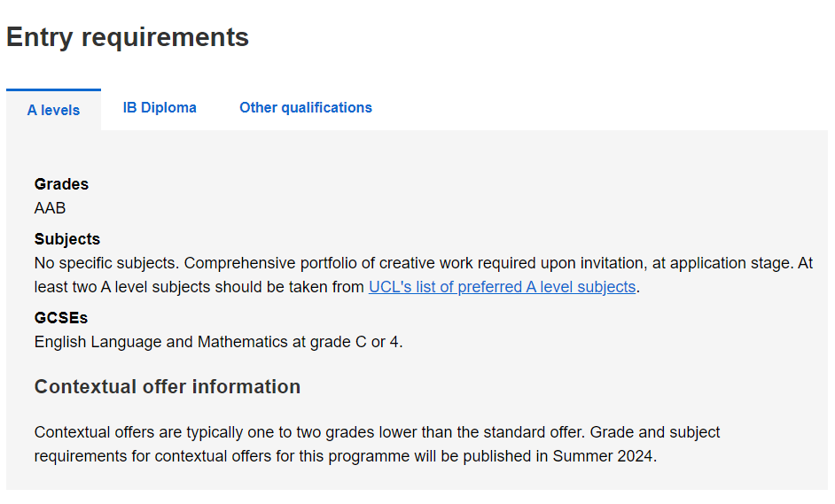835x504 pixels.
Task: Open UCL's list of preferred A level subjects
Action: pyautogui.click(x=502, y=286)
